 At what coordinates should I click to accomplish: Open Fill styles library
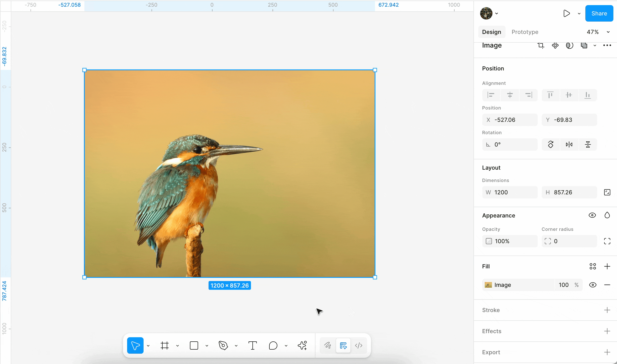tap(593, 266)
